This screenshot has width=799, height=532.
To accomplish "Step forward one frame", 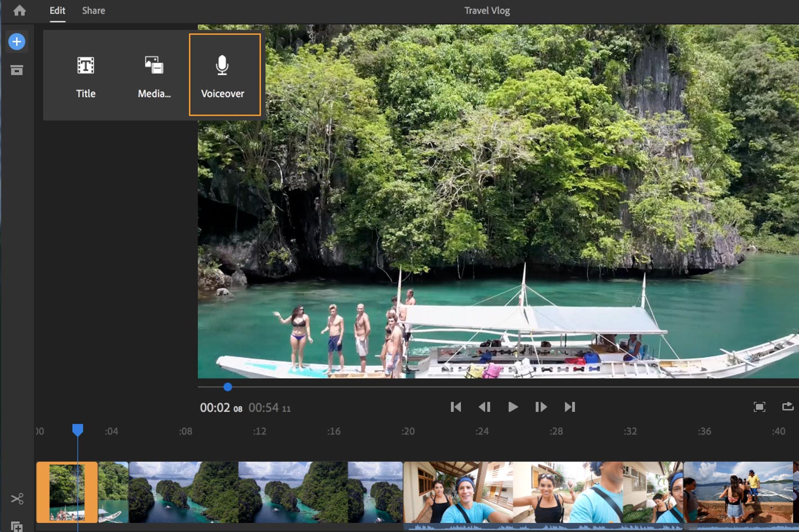I will 541,407.
